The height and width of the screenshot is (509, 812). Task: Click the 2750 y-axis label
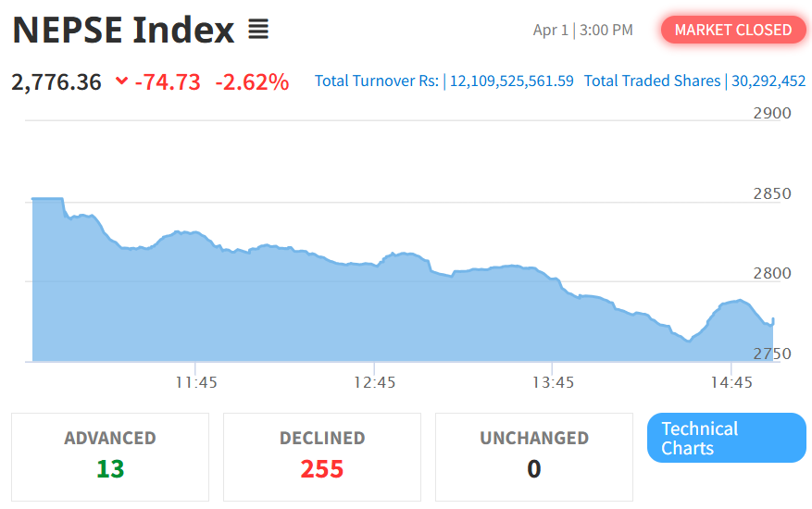pyautogui.click(x=771, y=354)
